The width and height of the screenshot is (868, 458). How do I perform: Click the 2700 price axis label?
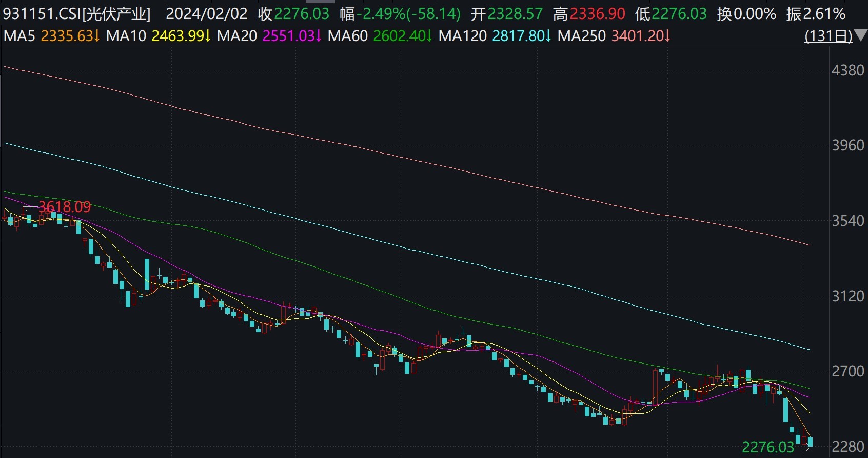(848, 371)
